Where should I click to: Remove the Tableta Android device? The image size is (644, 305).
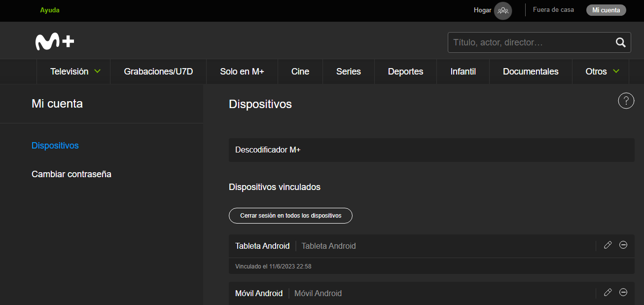pos(623,245)
